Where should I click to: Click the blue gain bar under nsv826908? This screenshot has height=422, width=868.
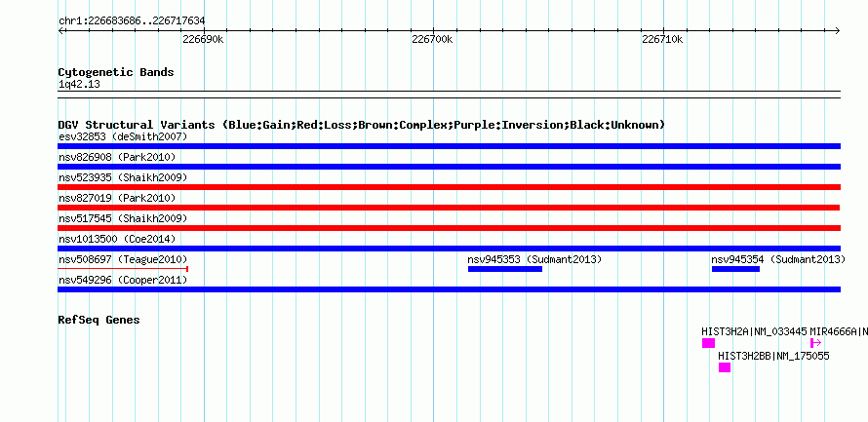click(449, 167)
